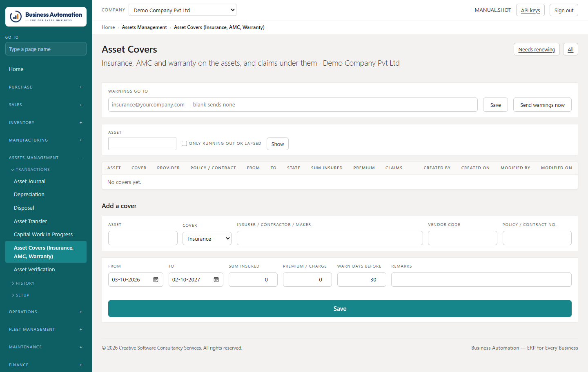Open Asset Transfer page

click(x=46, y=221)
